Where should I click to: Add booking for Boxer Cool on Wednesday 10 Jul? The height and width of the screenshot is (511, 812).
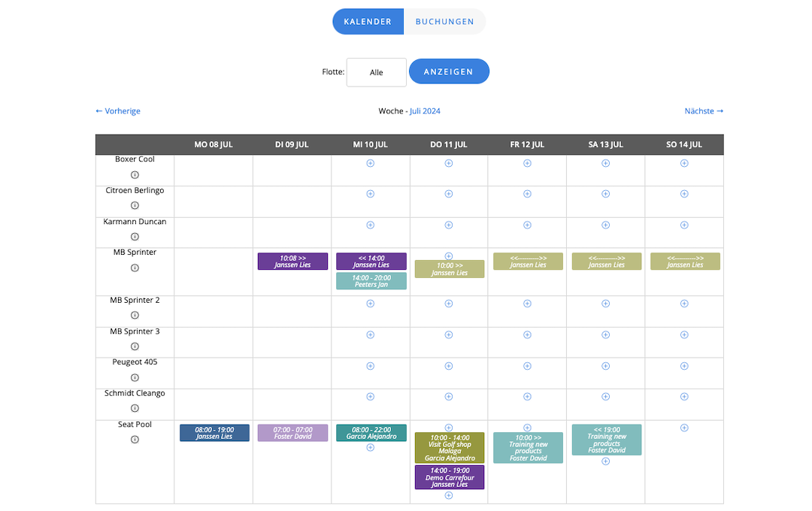point(370,163)
